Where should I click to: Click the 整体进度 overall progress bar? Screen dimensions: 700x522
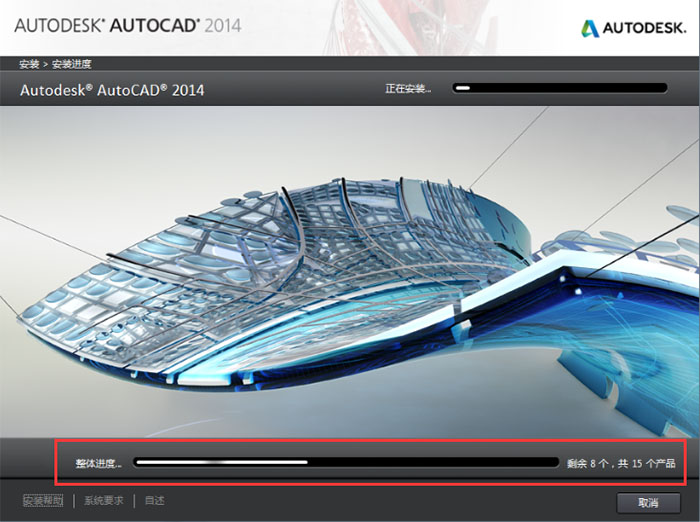click(346, 462)
